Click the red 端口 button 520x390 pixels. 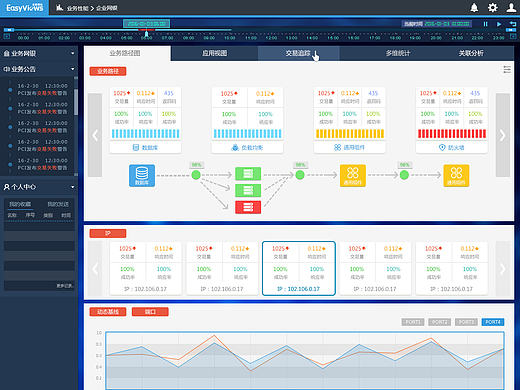pos(150,312)
